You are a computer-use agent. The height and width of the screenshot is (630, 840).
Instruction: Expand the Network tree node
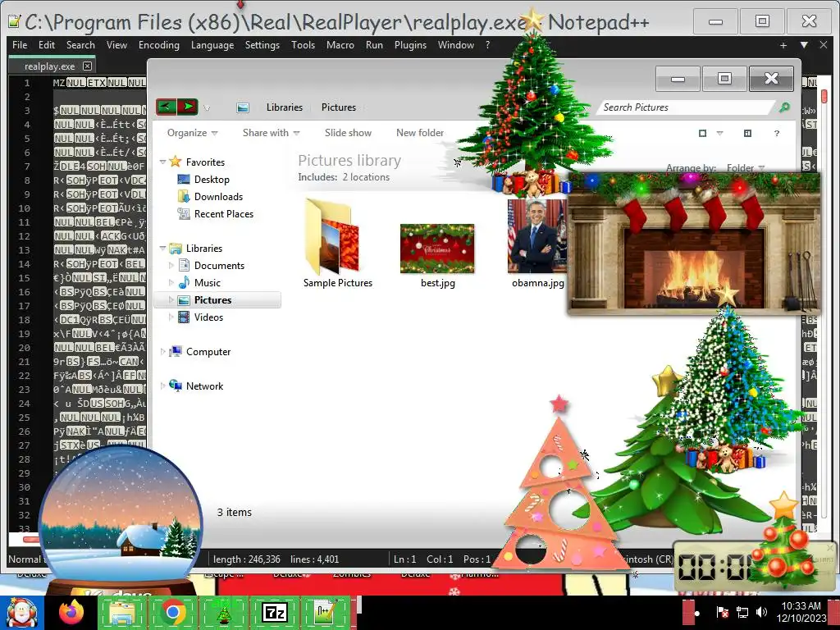[x=163, y=386]
